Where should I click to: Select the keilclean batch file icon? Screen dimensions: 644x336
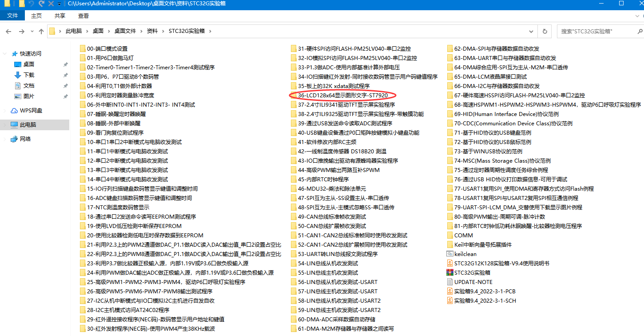tap(450, 254)
